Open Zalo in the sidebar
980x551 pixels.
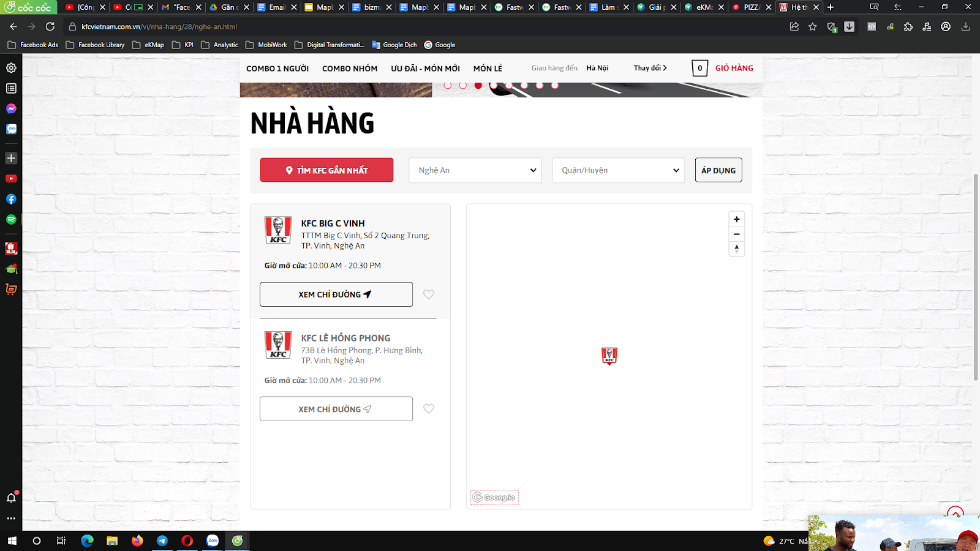click(11, 129)
